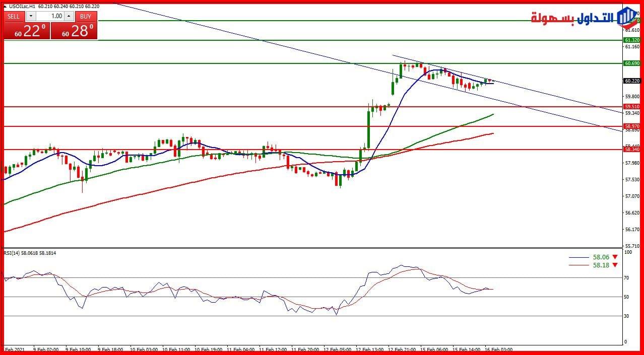Click the sell price 60.22 tile
This screenshot has width=644, height=355.
pyautogui.click(x=27, y=31)
